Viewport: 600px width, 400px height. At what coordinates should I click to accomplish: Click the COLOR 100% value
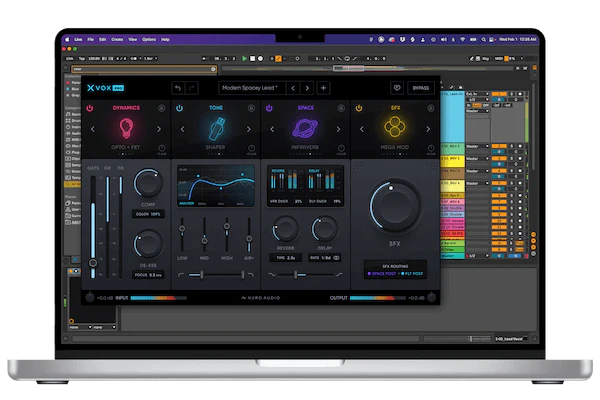point(148,214)
